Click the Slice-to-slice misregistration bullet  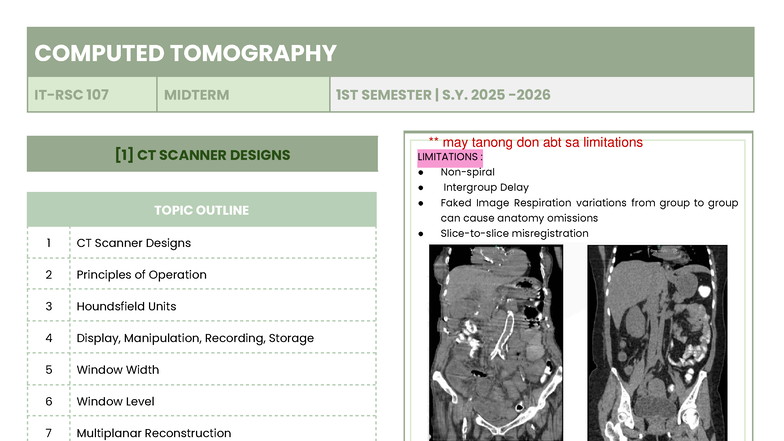coord(514,234)
